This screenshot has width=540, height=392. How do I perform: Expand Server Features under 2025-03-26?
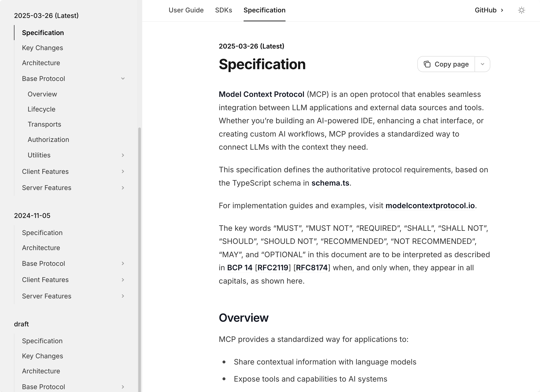coord(123,188)
